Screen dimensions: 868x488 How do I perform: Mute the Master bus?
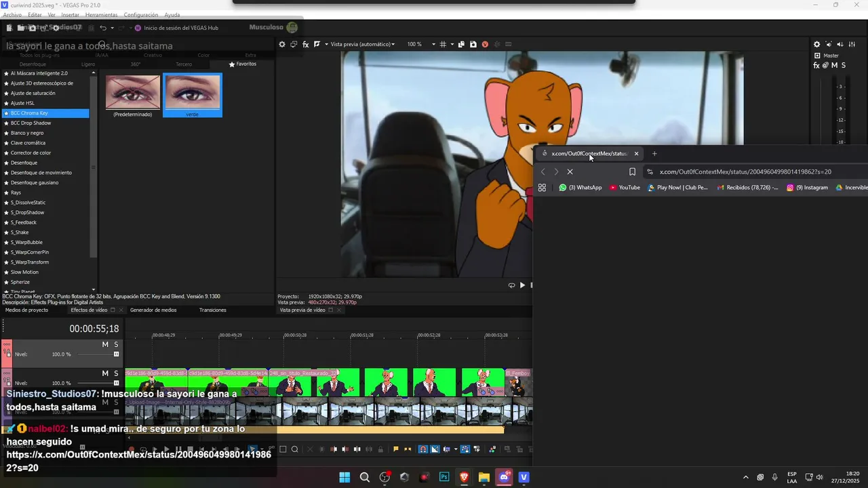click(834, 65)
